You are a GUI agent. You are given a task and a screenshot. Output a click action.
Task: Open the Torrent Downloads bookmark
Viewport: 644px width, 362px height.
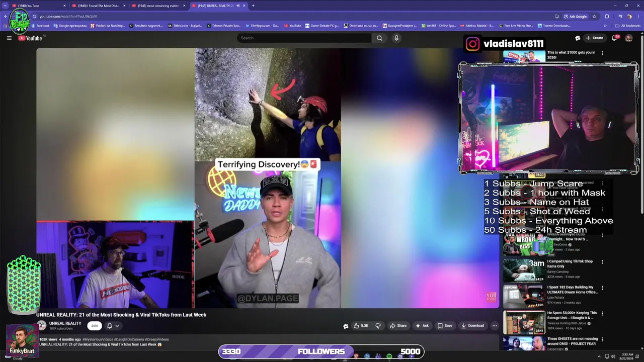click(554, 26)
